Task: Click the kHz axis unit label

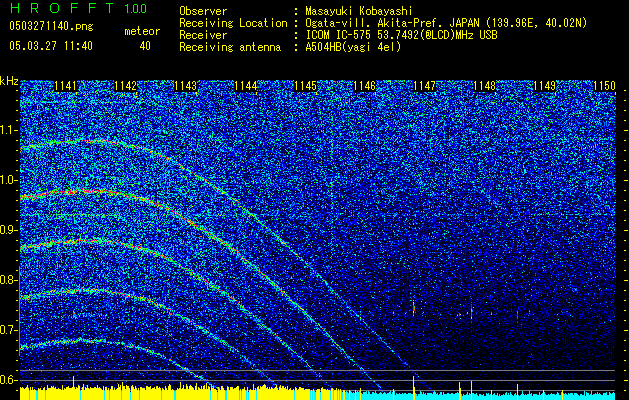Action: pos(9,81)
